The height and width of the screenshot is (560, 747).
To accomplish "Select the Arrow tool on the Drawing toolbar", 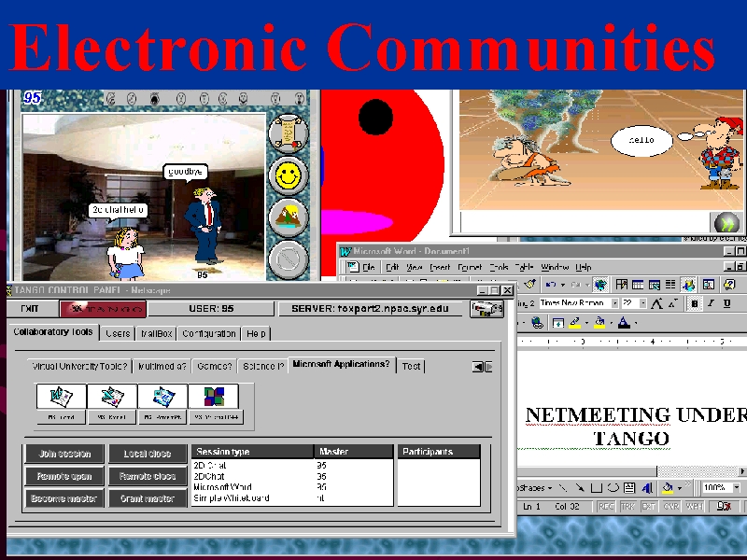I will pos(580,487).
